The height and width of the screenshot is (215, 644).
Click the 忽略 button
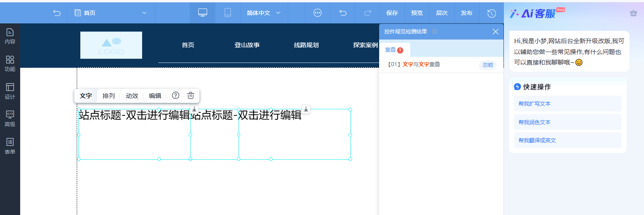click(488, 65)
